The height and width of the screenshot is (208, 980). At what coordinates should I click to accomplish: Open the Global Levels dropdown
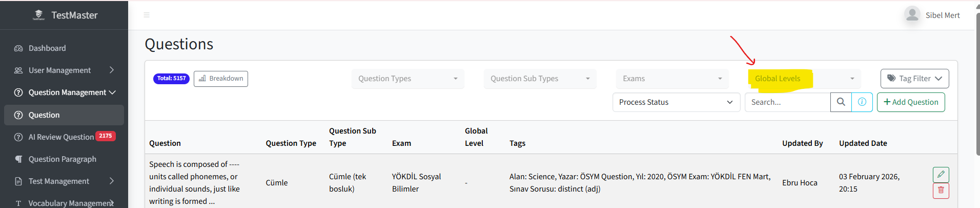tap(805, 79)
